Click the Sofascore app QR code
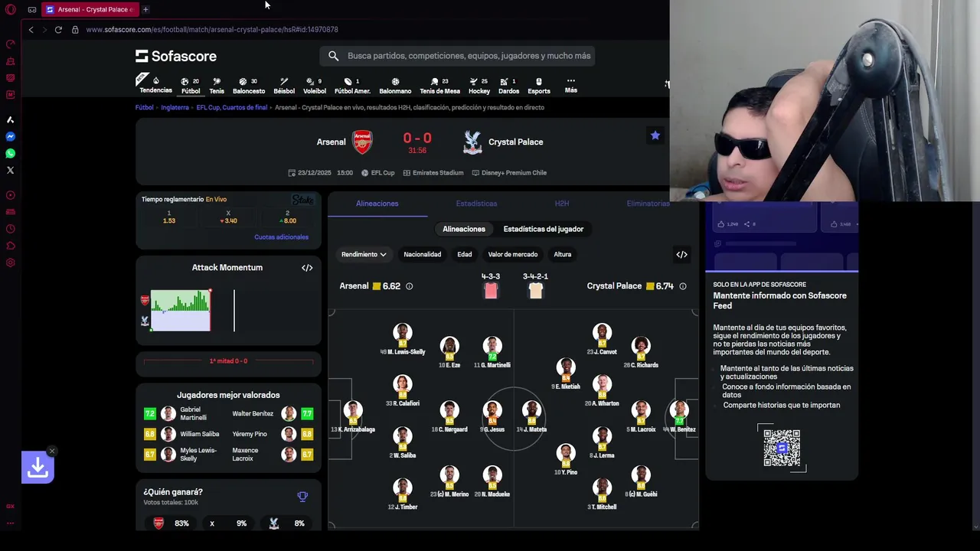980x551 pixels. (782, 448)
